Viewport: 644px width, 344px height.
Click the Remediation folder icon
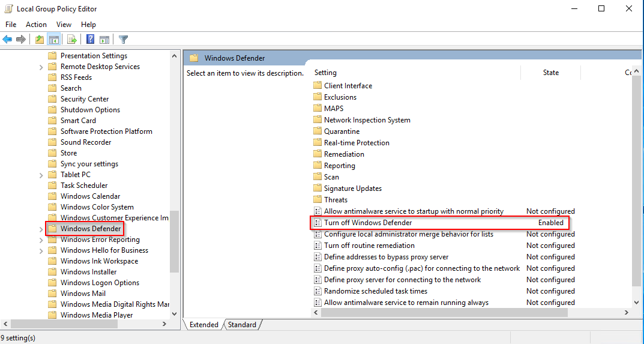317,154
